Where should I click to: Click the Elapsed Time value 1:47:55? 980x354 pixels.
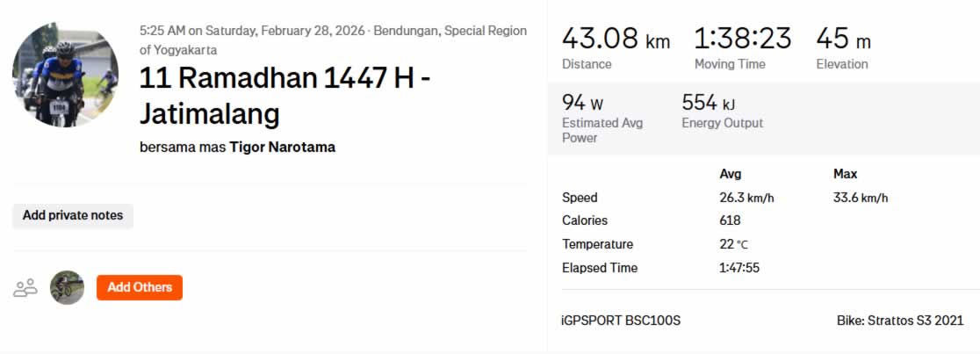739,268
